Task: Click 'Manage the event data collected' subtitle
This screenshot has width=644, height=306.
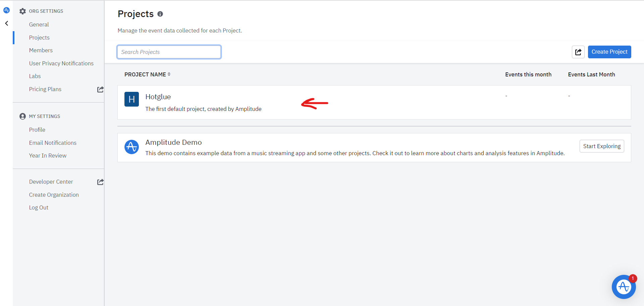Action: click(180, 30)
